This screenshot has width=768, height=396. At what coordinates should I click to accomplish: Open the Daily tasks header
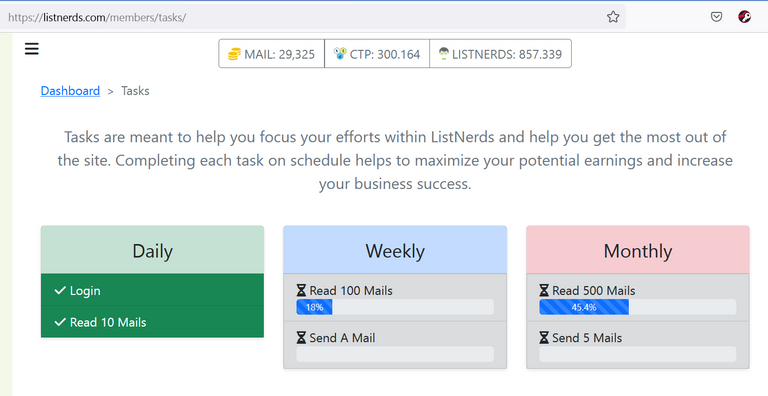pyautogui.click(x=152, y=250)
